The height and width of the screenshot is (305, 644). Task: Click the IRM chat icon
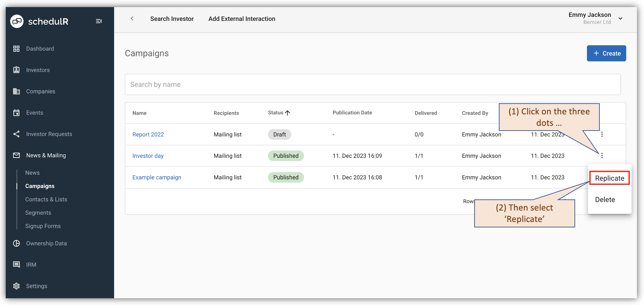(x=17, y=265)
